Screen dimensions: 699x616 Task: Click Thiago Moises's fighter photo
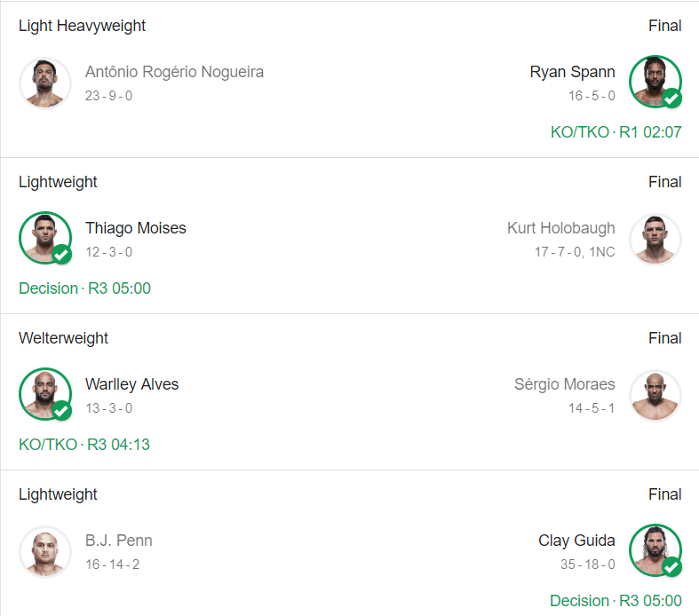pos(44,239)
